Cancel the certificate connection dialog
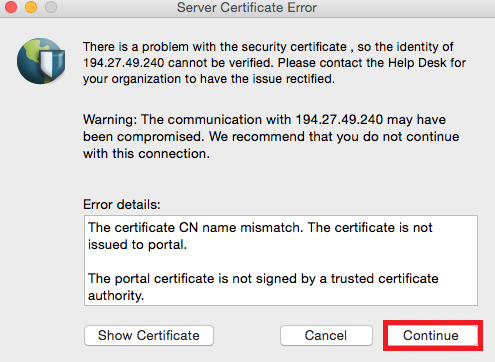Viewport: 495px width, 362px height. click(326, 335)
